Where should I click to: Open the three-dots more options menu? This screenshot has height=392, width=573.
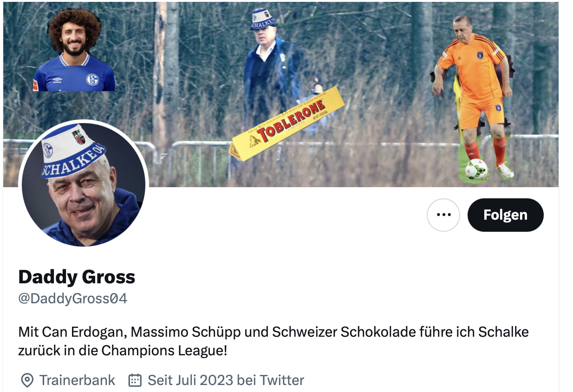point(443,215)
